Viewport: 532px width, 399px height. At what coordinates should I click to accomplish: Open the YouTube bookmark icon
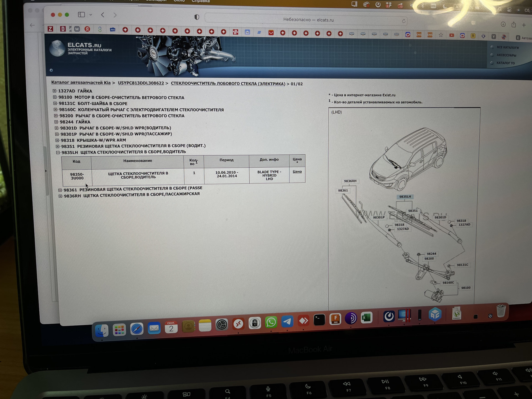452,35
